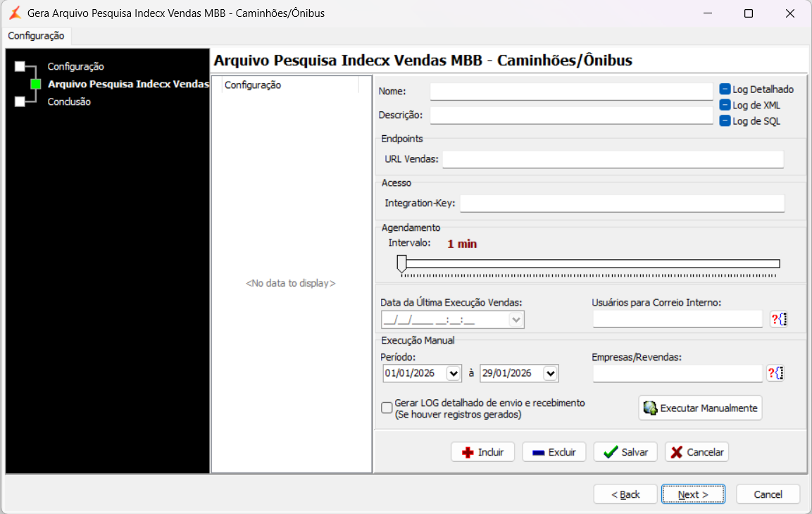This screenshot has height=514, width=812.
Task: Maximize the window
Action: click(749, 13)
